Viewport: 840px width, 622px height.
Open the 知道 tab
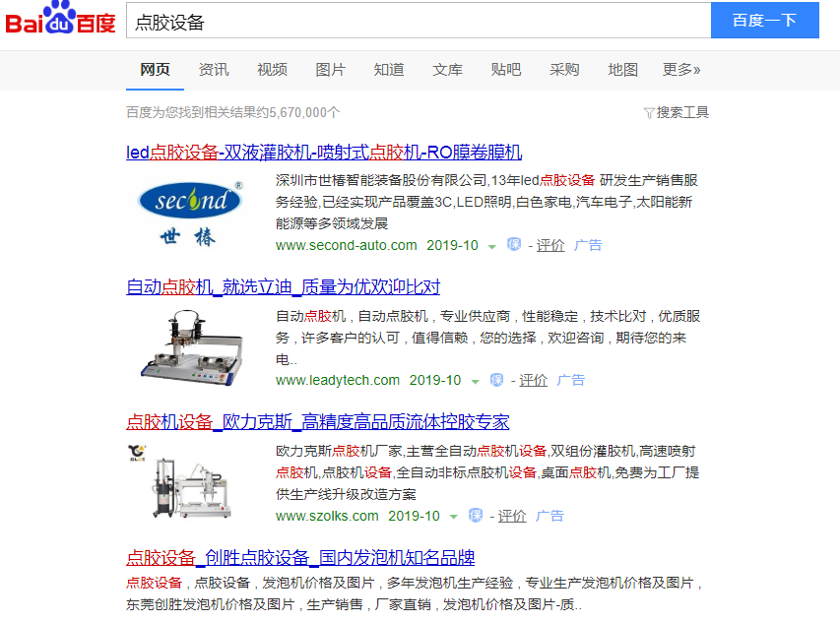[x=388, y=70]
